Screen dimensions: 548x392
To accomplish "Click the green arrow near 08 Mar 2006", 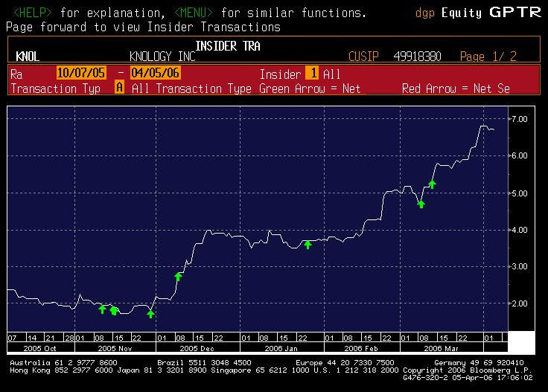I will point(421,204).
